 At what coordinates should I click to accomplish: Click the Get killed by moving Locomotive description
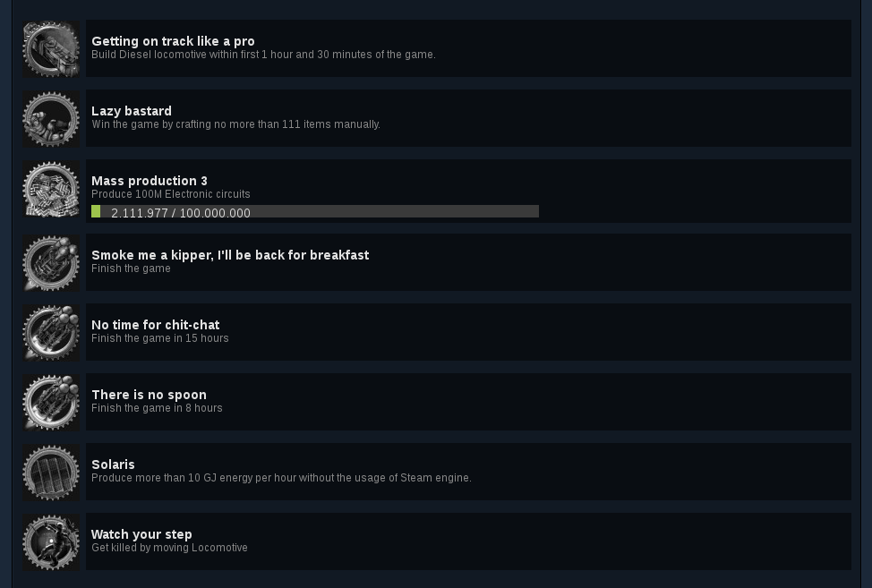click(169, 548)
